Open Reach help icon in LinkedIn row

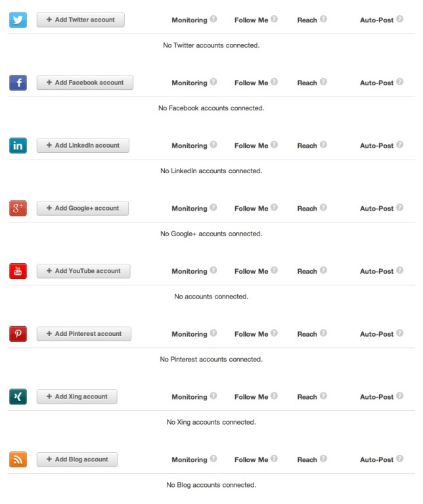[x=323, y=144]
